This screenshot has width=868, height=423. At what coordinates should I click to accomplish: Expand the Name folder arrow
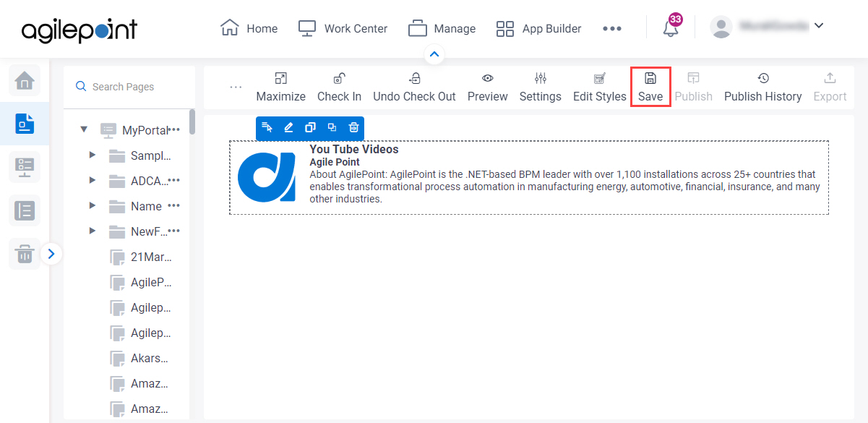click(92, 205)
